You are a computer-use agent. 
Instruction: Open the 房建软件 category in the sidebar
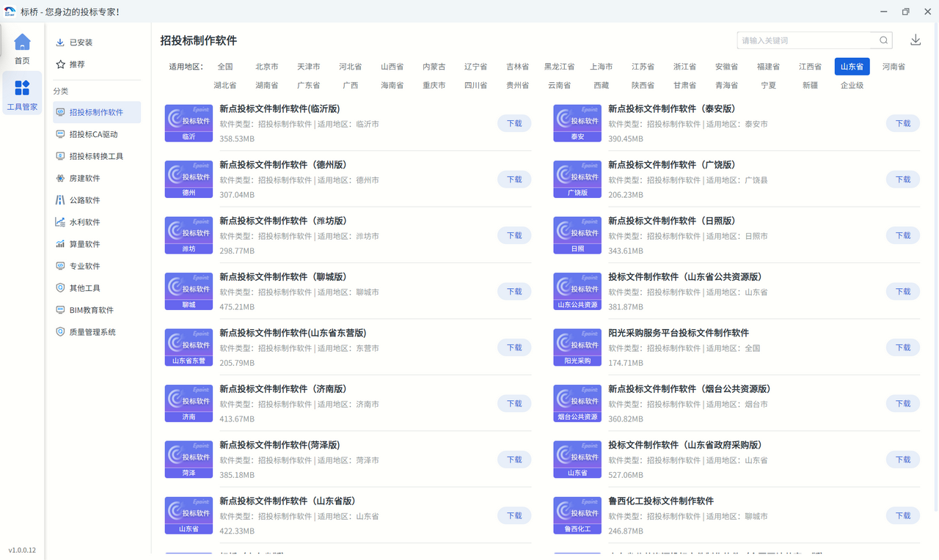coord(83,177)
